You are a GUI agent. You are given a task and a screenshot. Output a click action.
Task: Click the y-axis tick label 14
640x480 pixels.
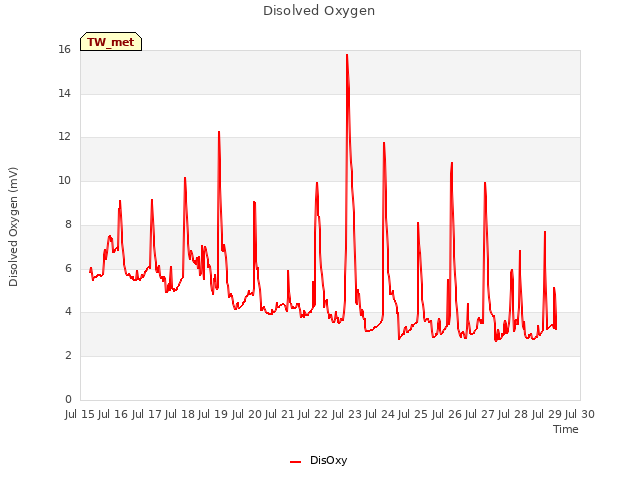pos(64,93)
